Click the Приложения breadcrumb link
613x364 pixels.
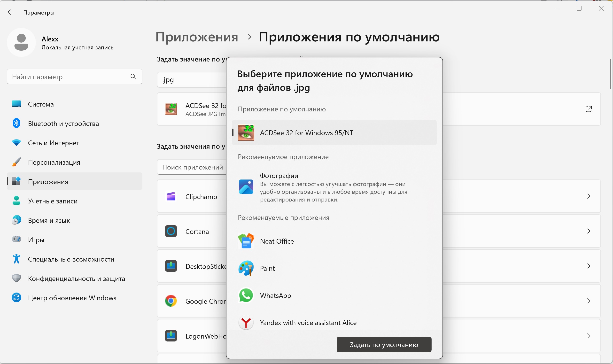coord(197,37)
